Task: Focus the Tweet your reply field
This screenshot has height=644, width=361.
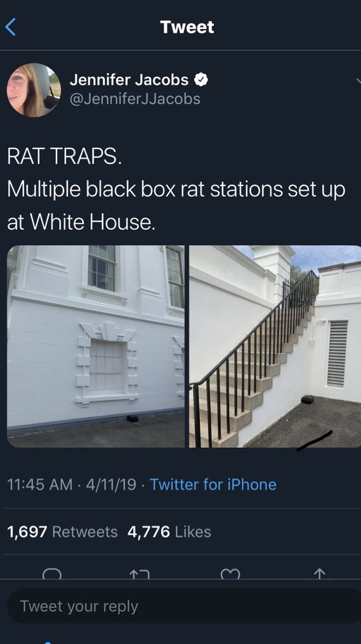Action: click(184, 606)
